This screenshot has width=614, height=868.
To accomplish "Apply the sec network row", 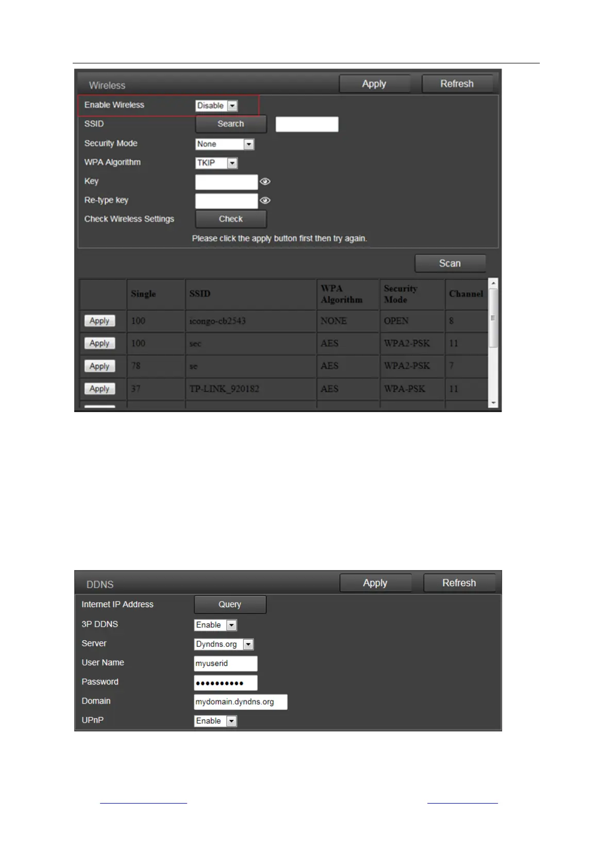I will pyautogui.click(x=99, y=343).
